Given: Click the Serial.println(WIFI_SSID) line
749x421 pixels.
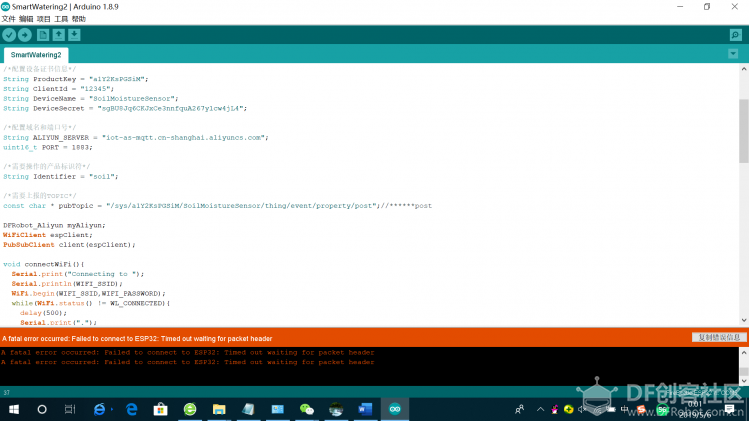Looking at the screenshot, I should click(67, 283).
